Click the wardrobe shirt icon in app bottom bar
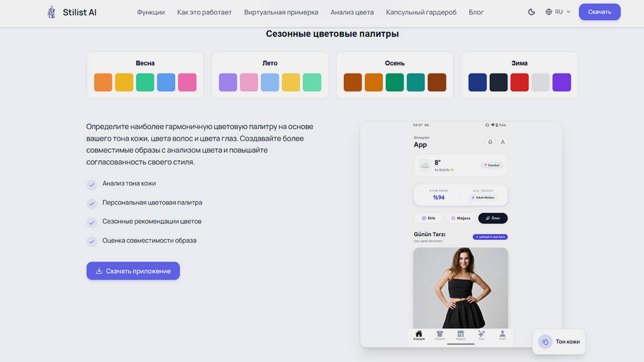 (x=440, y=335)
